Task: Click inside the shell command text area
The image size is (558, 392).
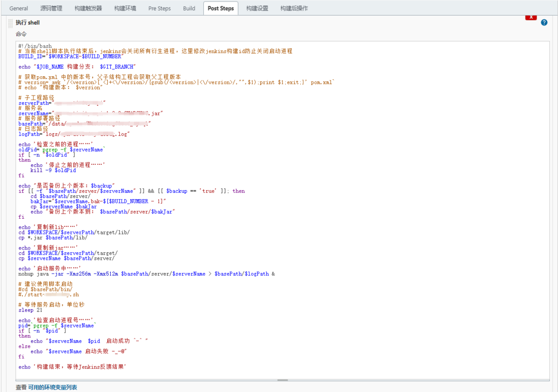Action: click(x=283, y=210)
